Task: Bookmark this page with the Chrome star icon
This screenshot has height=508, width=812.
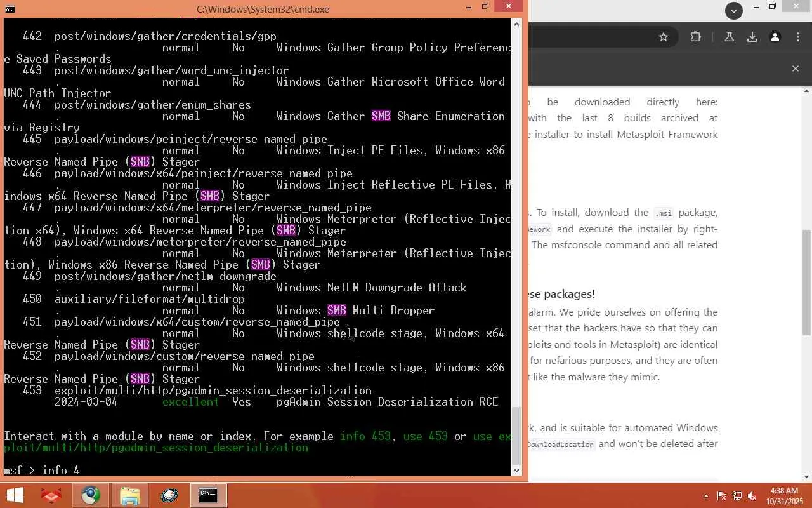Action: pyautogui.click(x=664, y=37)
